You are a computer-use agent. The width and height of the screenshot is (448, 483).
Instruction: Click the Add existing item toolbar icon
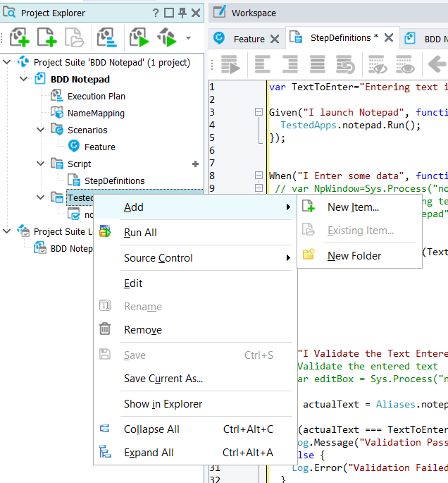pyautogui.click(x=74, y=37)
